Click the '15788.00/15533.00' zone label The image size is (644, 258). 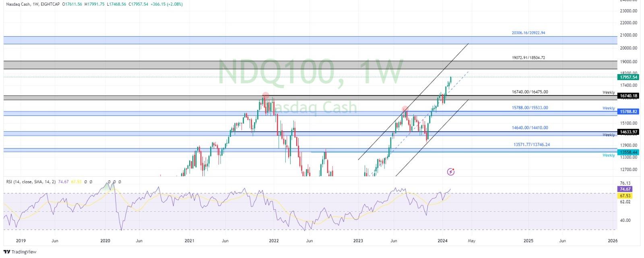[530, 108]
